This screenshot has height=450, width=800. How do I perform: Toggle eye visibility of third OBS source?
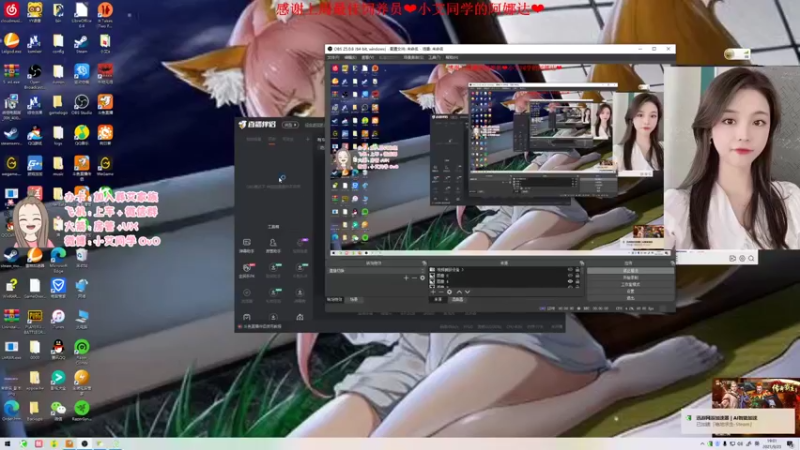pyautogui.click(x=570, y=281)
